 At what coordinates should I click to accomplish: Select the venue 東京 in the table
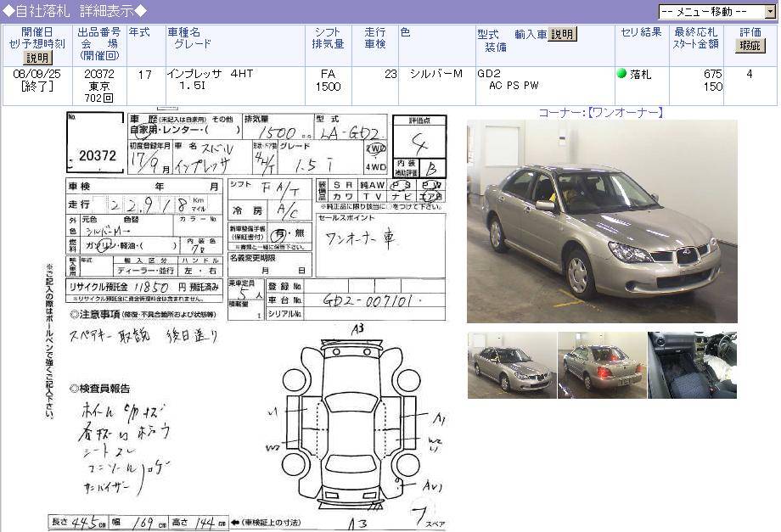point(99,86)
